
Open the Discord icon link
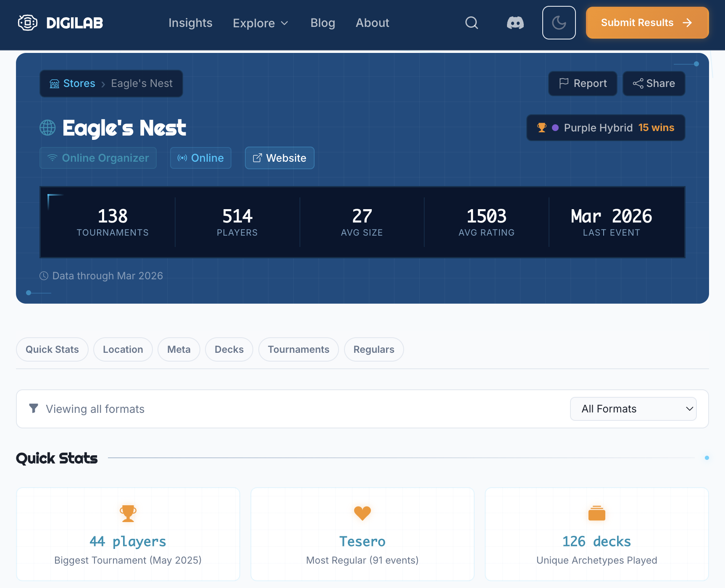[x=515, y=23]
